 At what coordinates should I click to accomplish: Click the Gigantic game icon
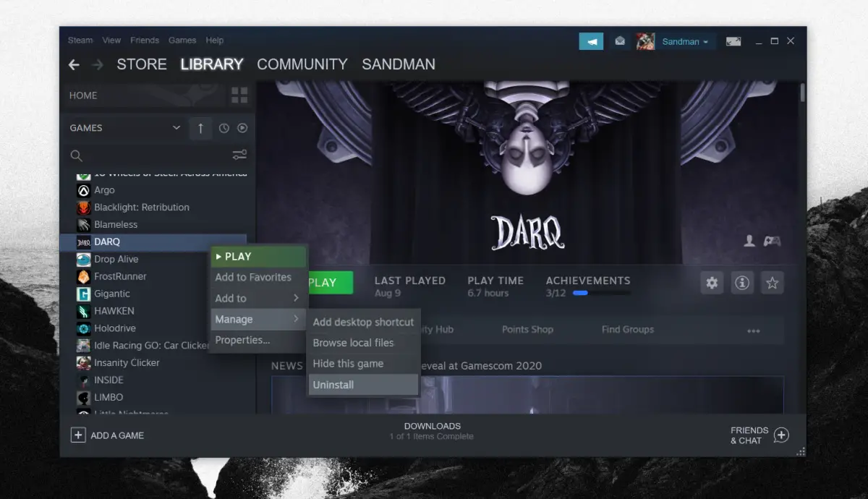pyautogui.click(x=83, y=294)
